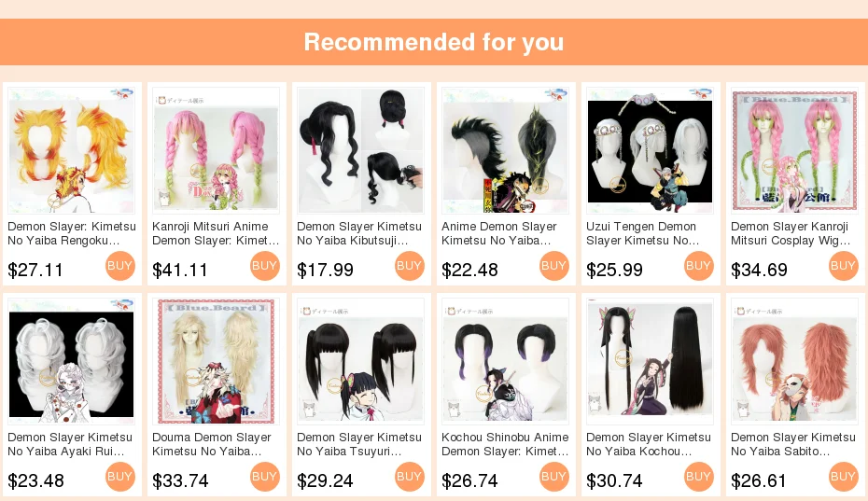Buy the $27.11 Rengoku wig
Image resolution: width=868 pixels, height=501 pixels.
tap(120, 266)
